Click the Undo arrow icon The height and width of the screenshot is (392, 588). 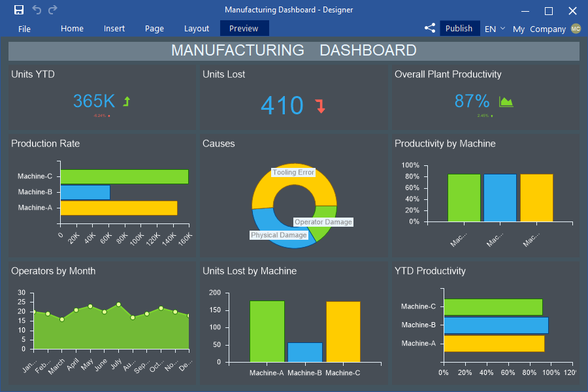37,10
